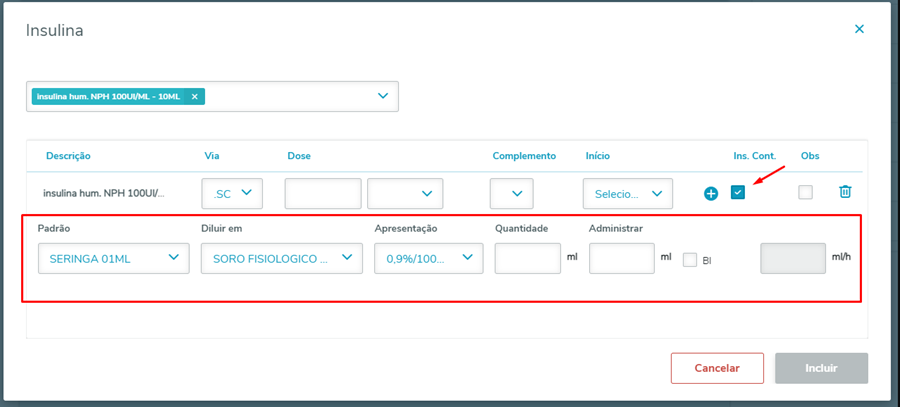Image resolution: width=900 pixels, height=407 pixels.
Task: Click the Ins. Cont. column header
Action: [755, 156]
